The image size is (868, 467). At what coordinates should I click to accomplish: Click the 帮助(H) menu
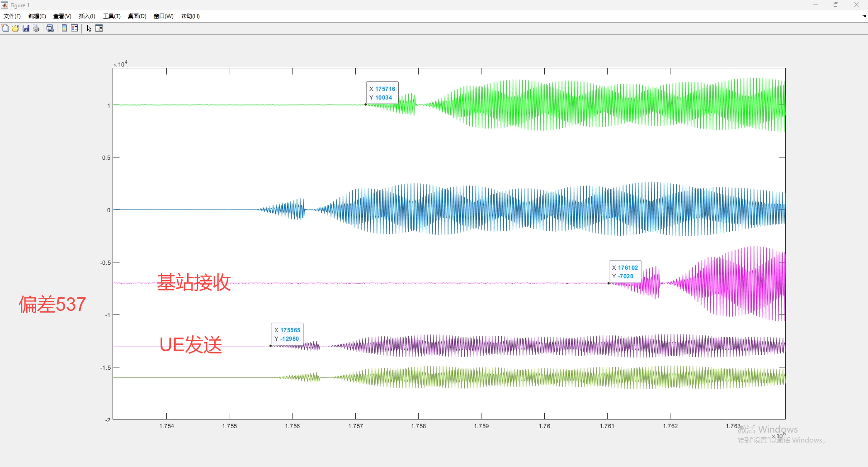tap(190, 16)
